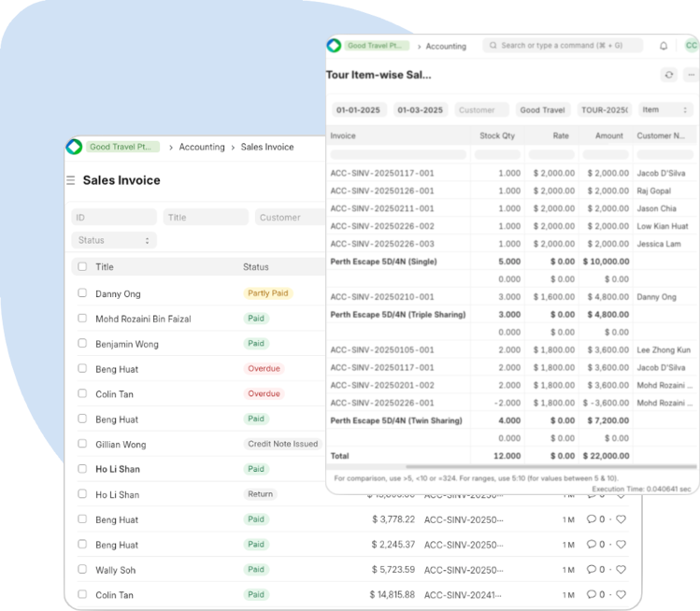The height and width of the screenshot is (611, 700).
Task: Tick the checkbox for Benjamin Wong
Action: pos(82,343)
